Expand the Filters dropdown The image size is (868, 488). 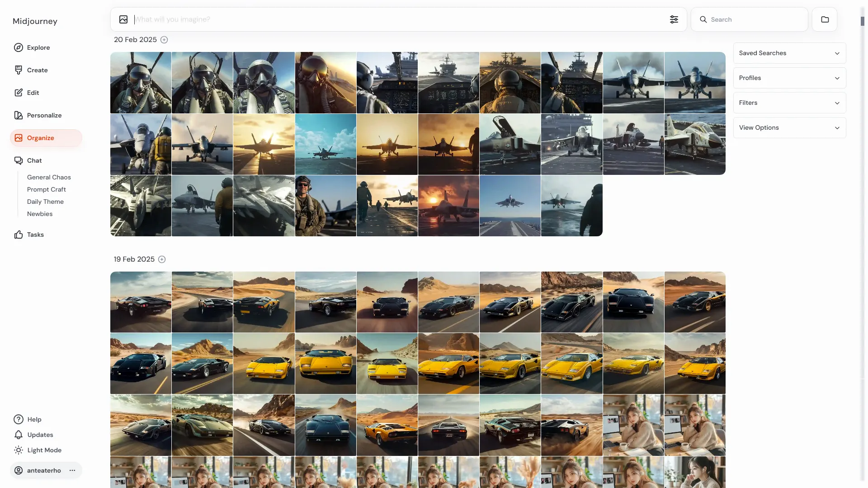tap(789, 103)
